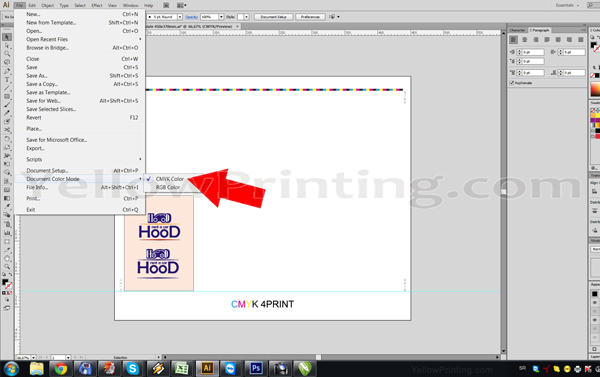
Task: Pick the Paintbrush tool
Action: click(x=7, y=105)
